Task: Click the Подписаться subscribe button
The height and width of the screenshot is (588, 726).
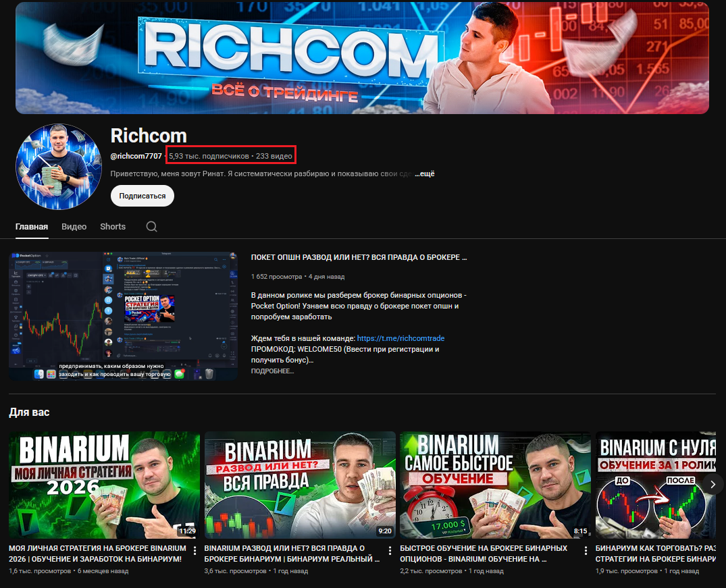Action: pos(142,196)
